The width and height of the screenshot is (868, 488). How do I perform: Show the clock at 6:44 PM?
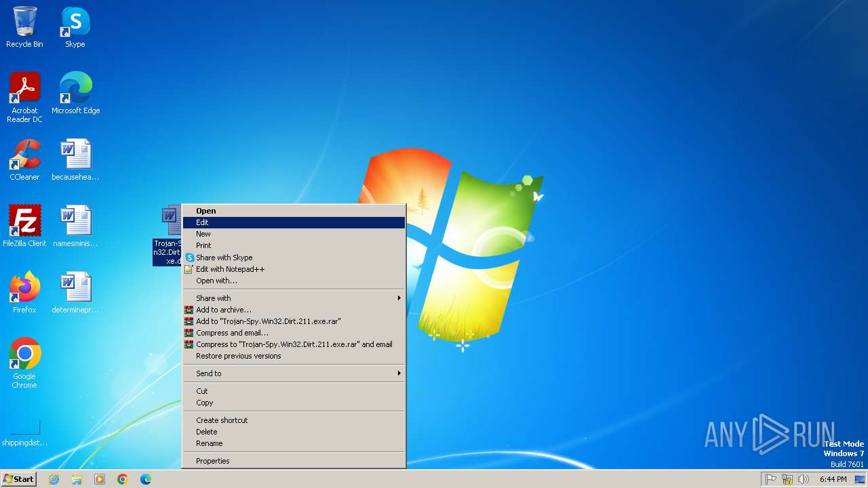tap(833, 479)
